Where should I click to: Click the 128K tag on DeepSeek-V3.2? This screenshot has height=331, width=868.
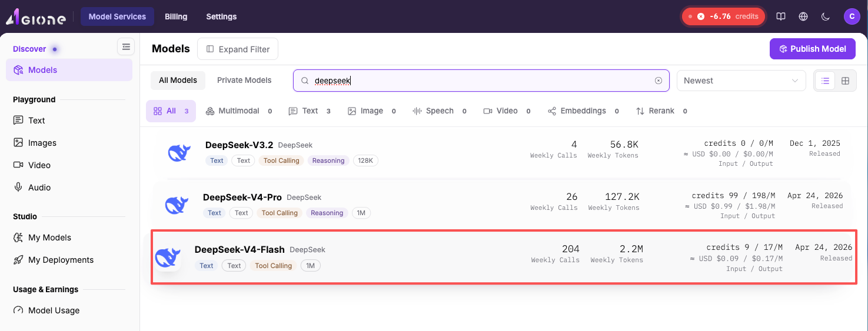tap(365, 161)
